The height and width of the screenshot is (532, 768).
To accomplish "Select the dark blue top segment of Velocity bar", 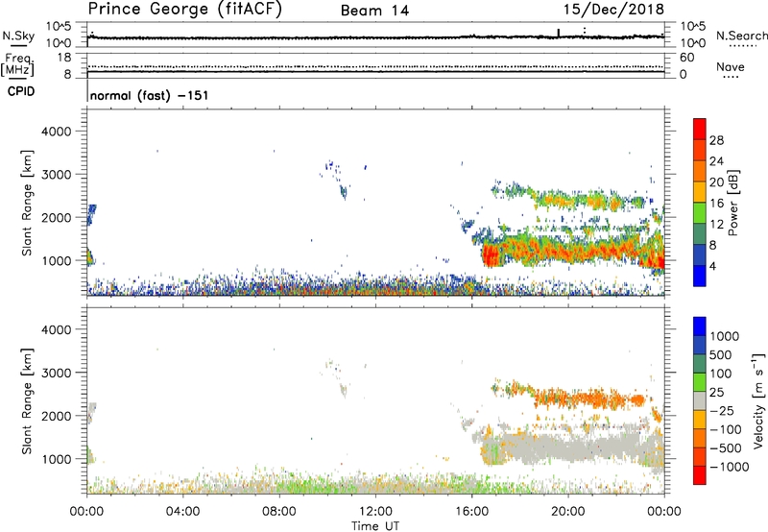I will click(700, 326).
